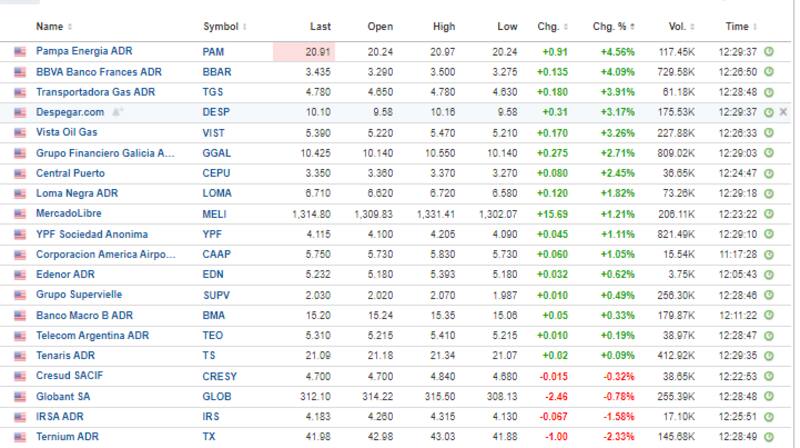Click the US flag icon beside Globant SA
The height and width of the screenshot is (448, 800).
19,397
